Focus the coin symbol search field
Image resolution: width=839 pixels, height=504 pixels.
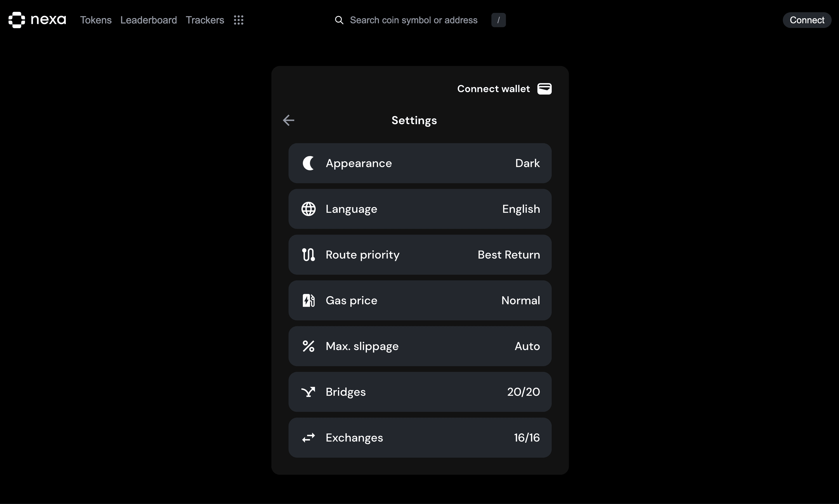pyautogui.click(x=414, y=20)
